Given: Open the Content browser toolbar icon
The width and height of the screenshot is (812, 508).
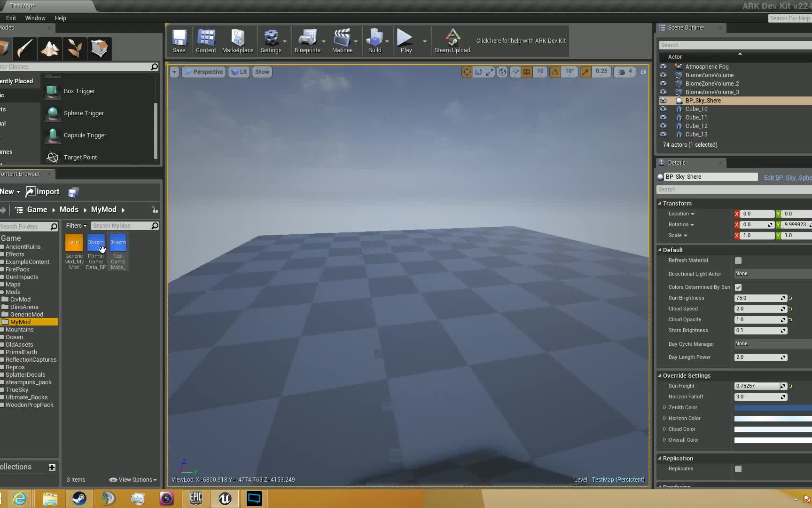Looking at the screenshot, I should (x=206, y=41).
